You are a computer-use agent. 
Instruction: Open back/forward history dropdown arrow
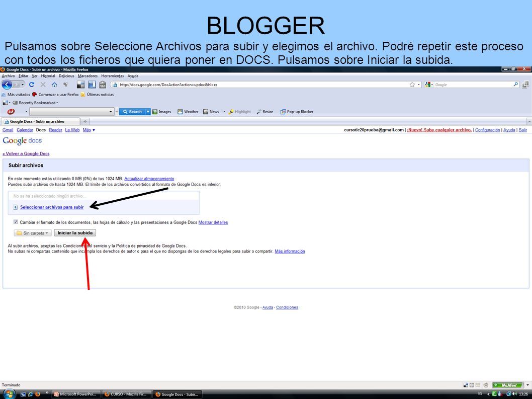(23, 85)
